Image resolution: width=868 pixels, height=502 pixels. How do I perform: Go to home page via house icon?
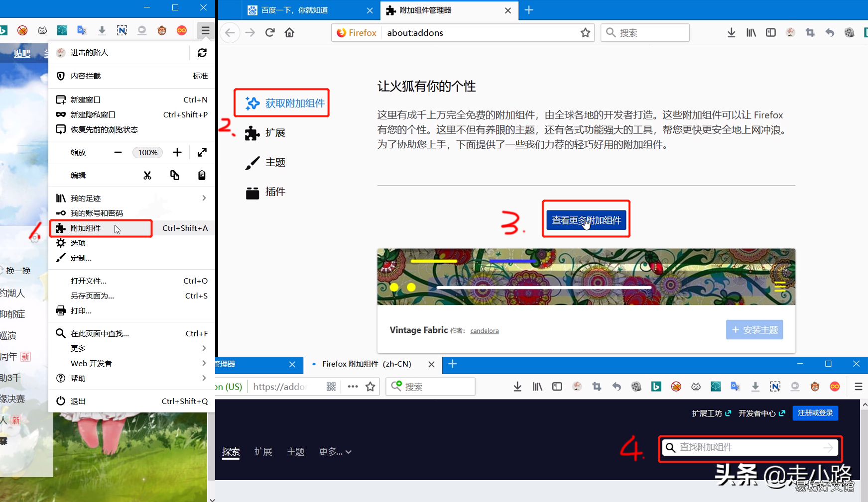click(x=289, y=33)
